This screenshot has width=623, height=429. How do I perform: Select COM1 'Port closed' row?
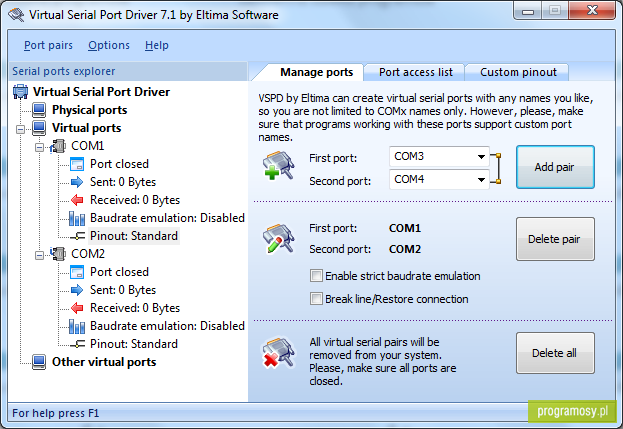coord(119,164)
